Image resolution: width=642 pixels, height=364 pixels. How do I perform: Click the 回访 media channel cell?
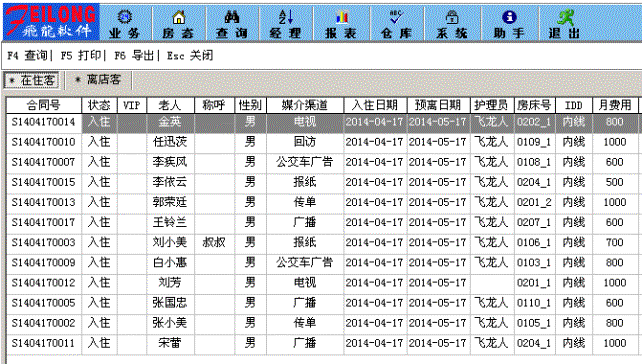305,142
